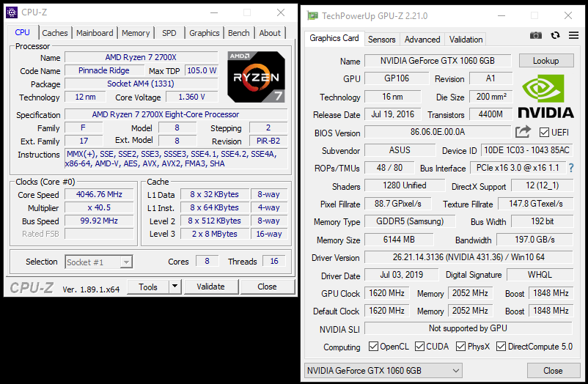Open the Bench tab
This screenshot has height=384, width=588.
point(239,33)
